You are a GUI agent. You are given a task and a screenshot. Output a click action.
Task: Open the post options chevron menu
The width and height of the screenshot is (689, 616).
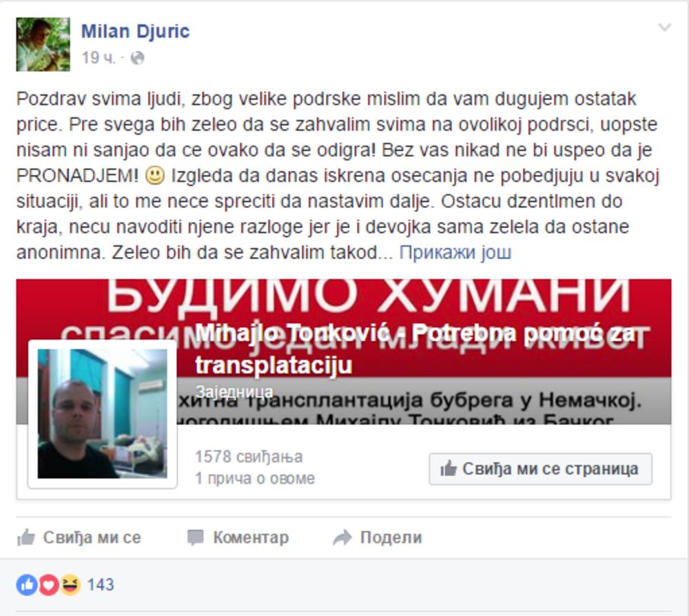(x=664, y=28)
